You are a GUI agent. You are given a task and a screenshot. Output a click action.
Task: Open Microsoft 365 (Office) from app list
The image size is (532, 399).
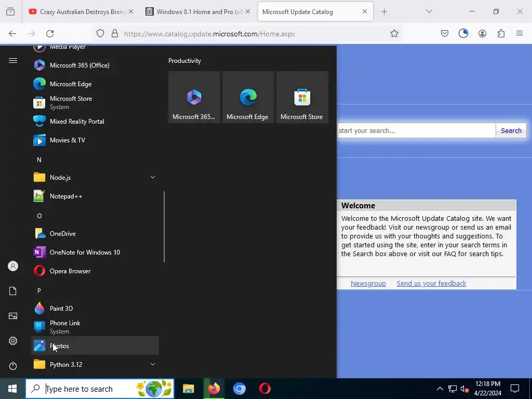[x=95, y=65]
